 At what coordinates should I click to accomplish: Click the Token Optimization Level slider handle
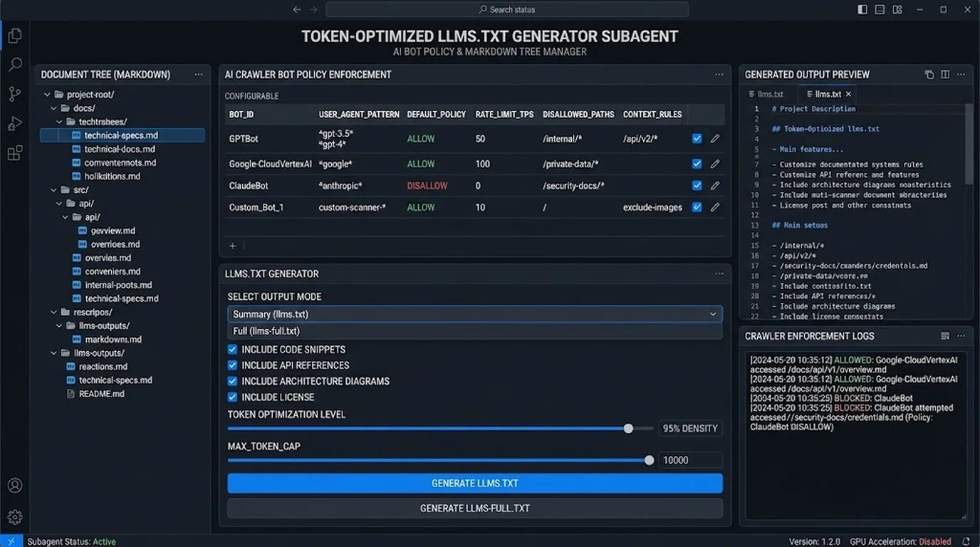628,429
